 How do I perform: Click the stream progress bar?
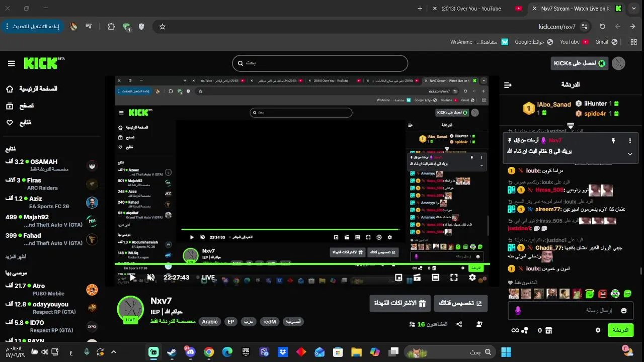pyautogui.click(x=302, y=265)
